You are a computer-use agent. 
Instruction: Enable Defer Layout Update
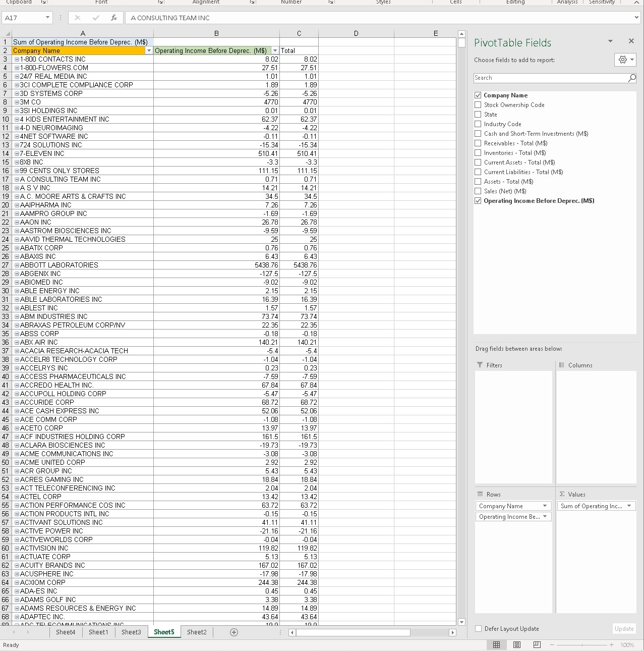[479, 629]
